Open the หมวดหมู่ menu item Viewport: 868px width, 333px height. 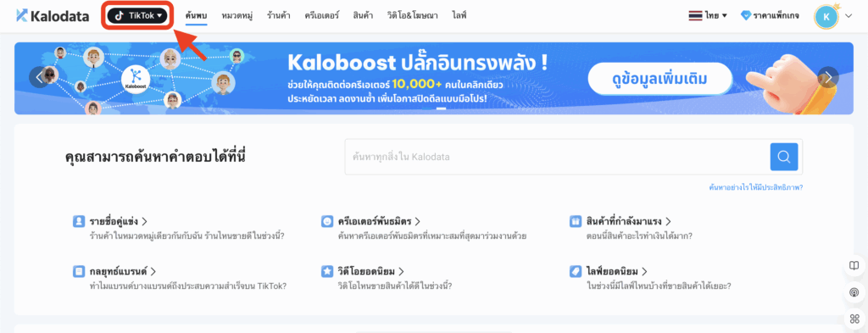[237, 15]
